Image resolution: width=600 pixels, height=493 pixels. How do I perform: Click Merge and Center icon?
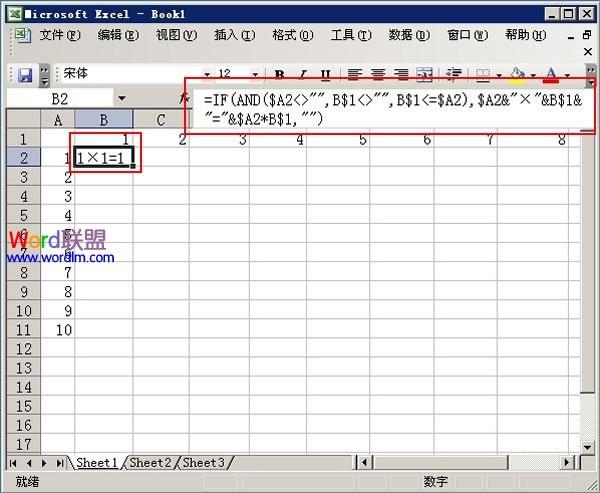pyautogui.click(x=424, y=74)
